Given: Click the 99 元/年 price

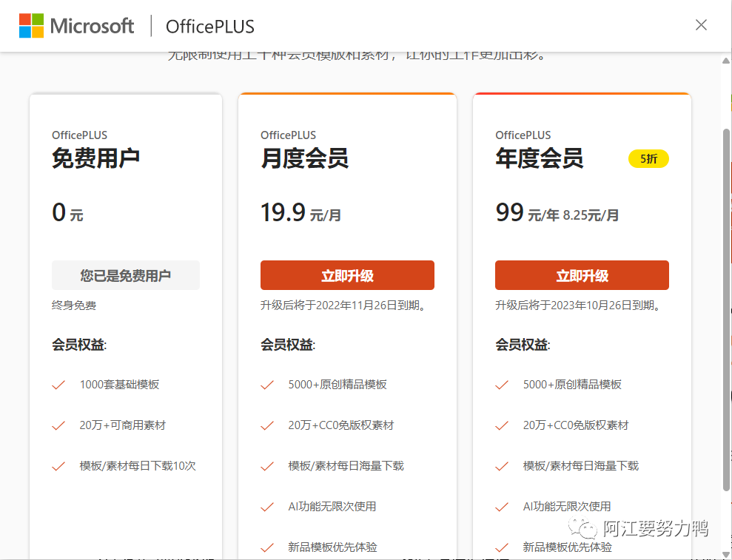Looking at the screenshot, I should (x=527, y=213).
